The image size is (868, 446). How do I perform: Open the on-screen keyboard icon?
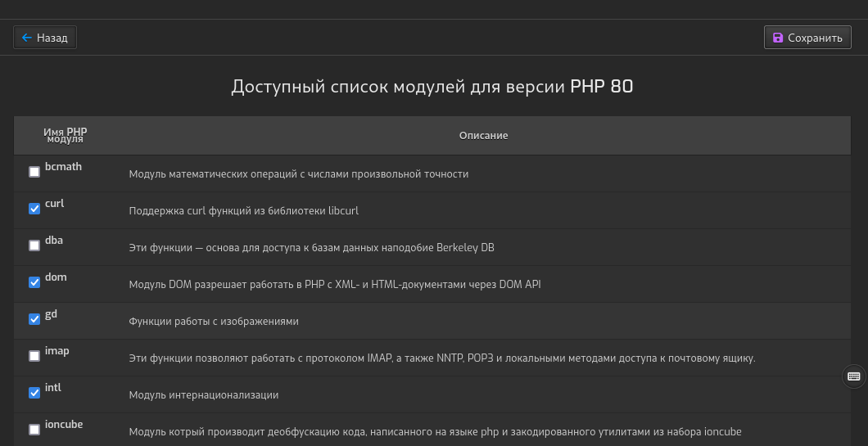click(x=853, y=376)
